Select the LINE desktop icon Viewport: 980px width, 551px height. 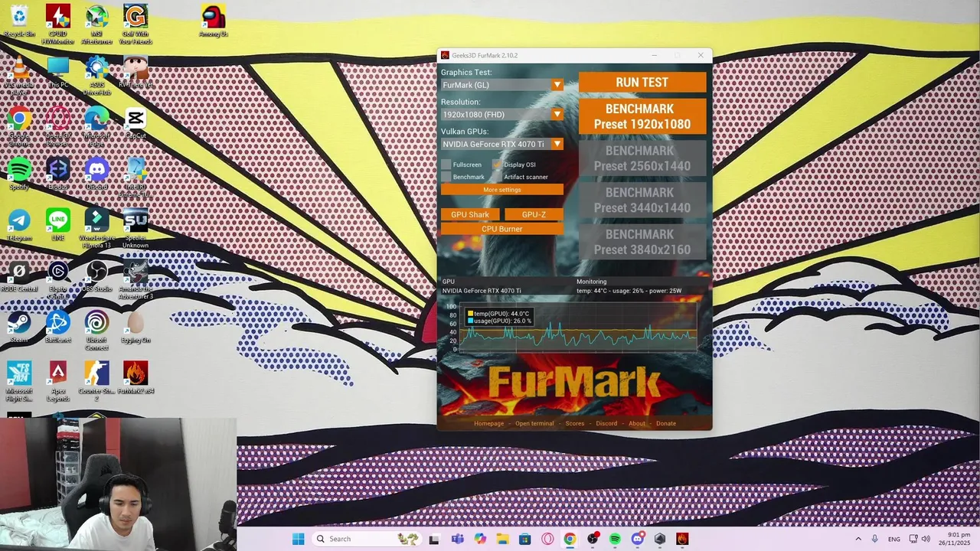[57, 225]
